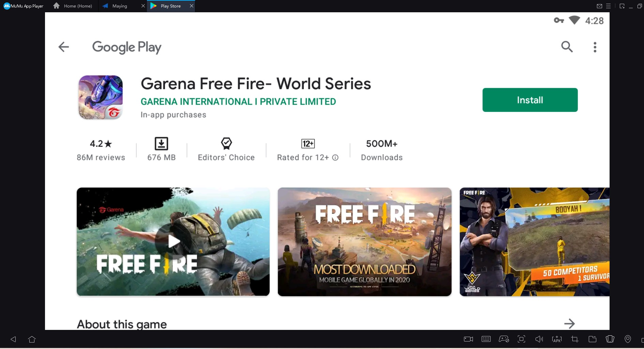Click the Google Play logo text

[x=127, y=47]
